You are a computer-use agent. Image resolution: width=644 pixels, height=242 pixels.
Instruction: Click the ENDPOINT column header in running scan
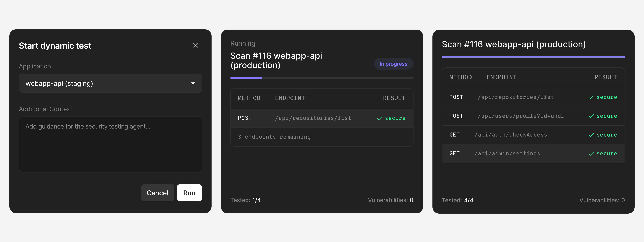[x=290, y=98]
